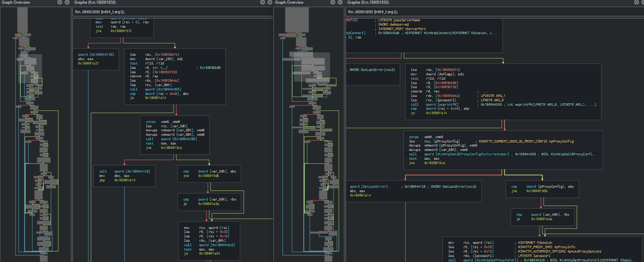Select 'xmmword [var_58h], xmm0' line
Screen dimensions: 644x262
tap(174, 130)
